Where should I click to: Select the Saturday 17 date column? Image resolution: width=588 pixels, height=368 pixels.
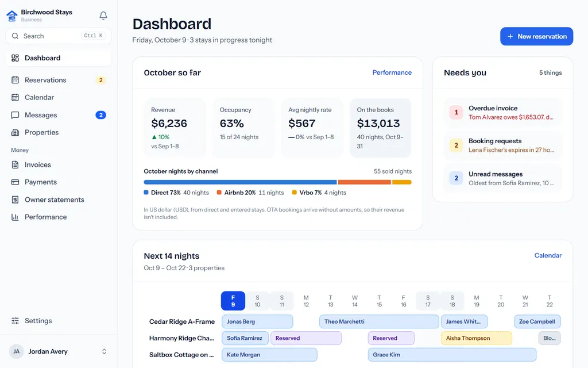coord(428,301)
